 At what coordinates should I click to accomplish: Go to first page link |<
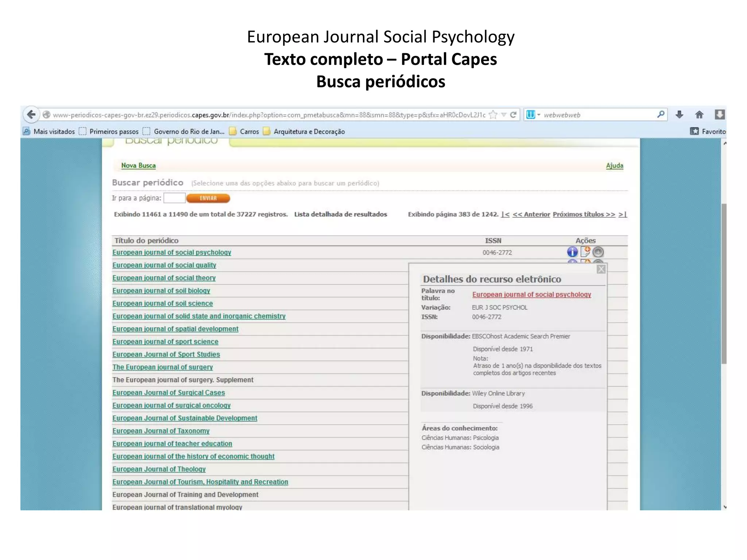click(x=505, y=214)
